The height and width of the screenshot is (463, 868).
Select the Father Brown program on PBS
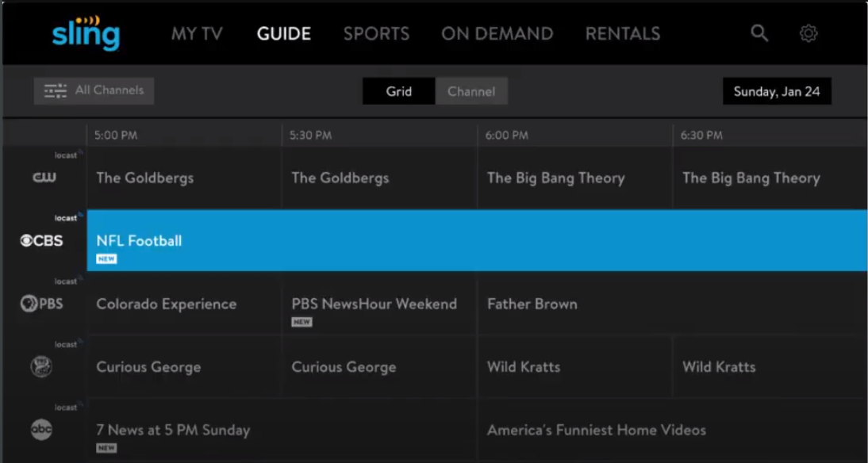pyautogui.click(x=673, y=304)
